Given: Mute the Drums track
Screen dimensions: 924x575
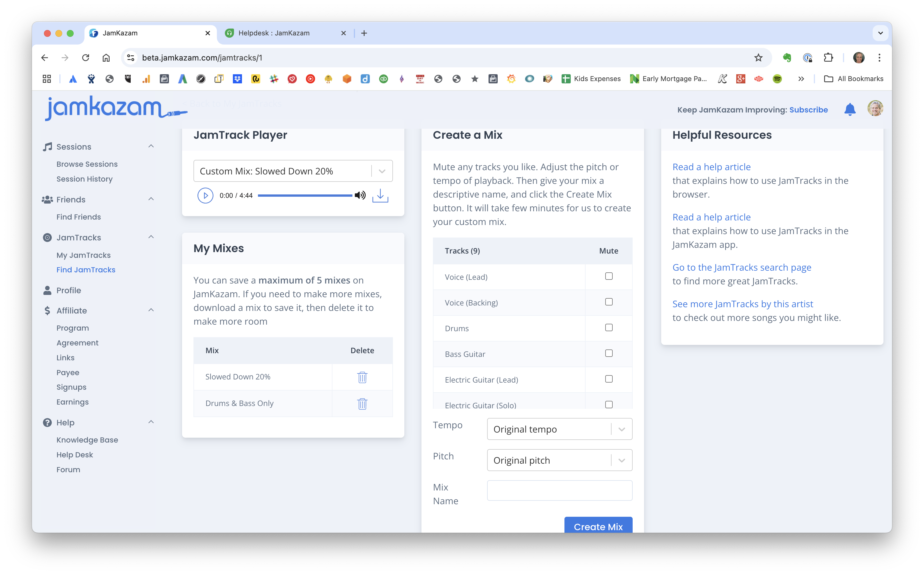Looking at the screenshot, I should pyautogui.click(x=608, y=328).
